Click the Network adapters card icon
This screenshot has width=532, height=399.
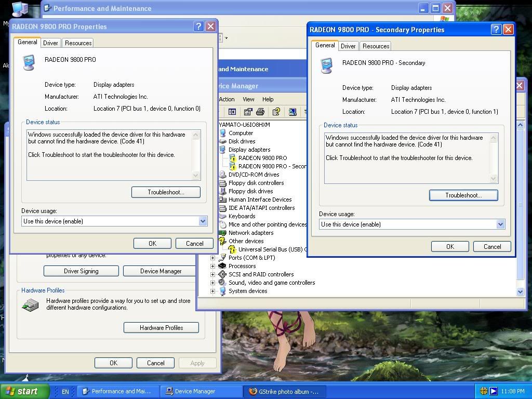(222, 233)
